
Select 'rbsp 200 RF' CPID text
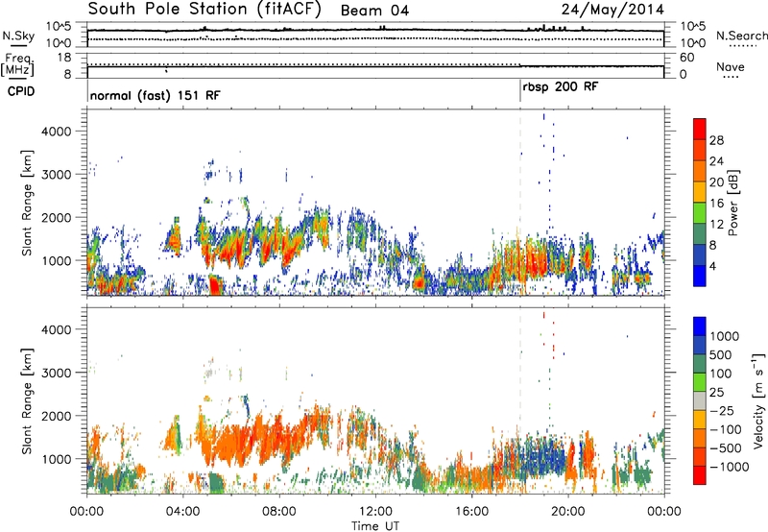click(x=561, y=87)
